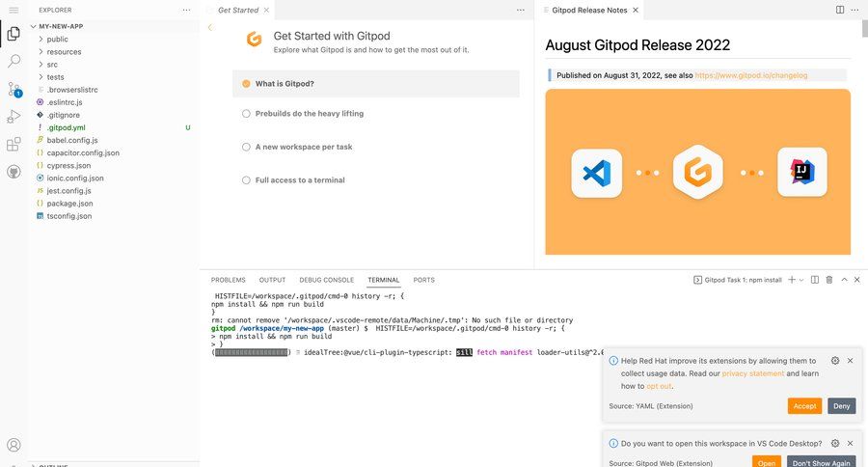Open Red Hat notification settings gear
Image resolution: width=868 pixels, height=467 pixels.
[835, 361]
